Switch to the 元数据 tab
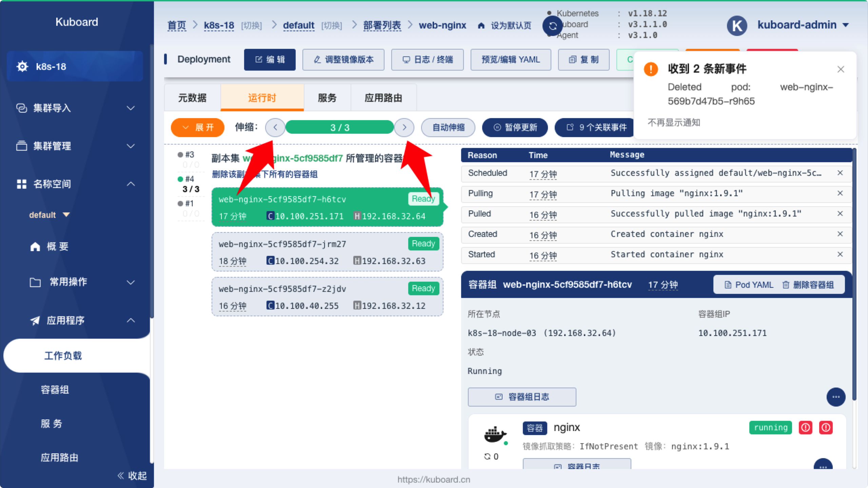Screen dimensions: 868x488 [192, 98]
